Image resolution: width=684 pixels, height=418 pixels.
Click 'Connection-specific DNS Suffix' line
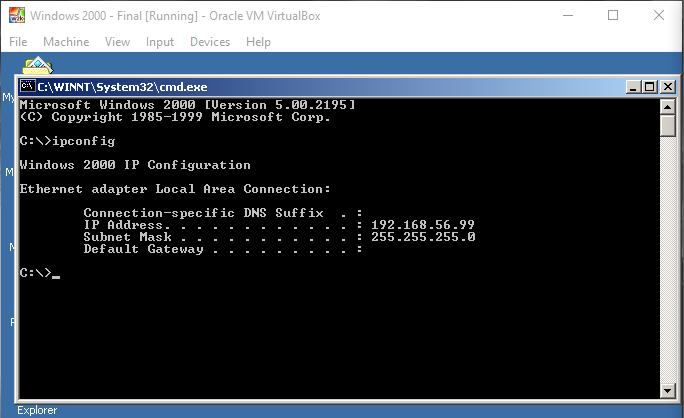click(223, 213)
